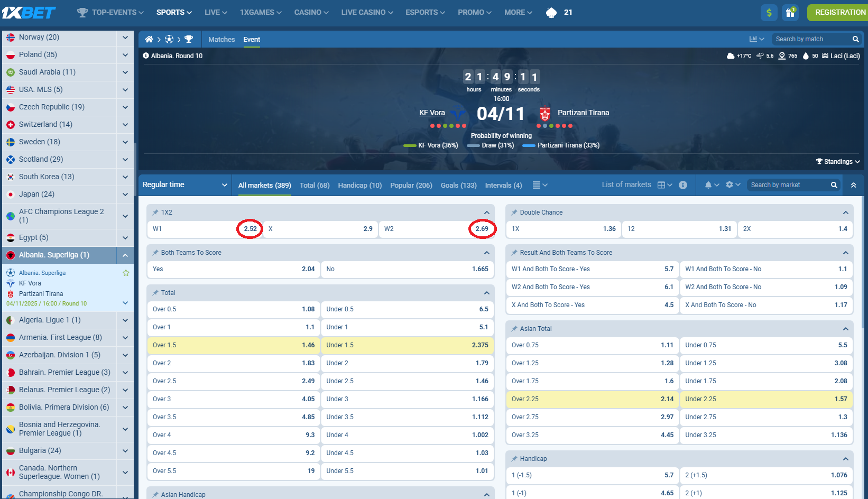Viewport: 868px width, 499px height.
Task: Click inside the Search by market field
Action: click(788, 184)
